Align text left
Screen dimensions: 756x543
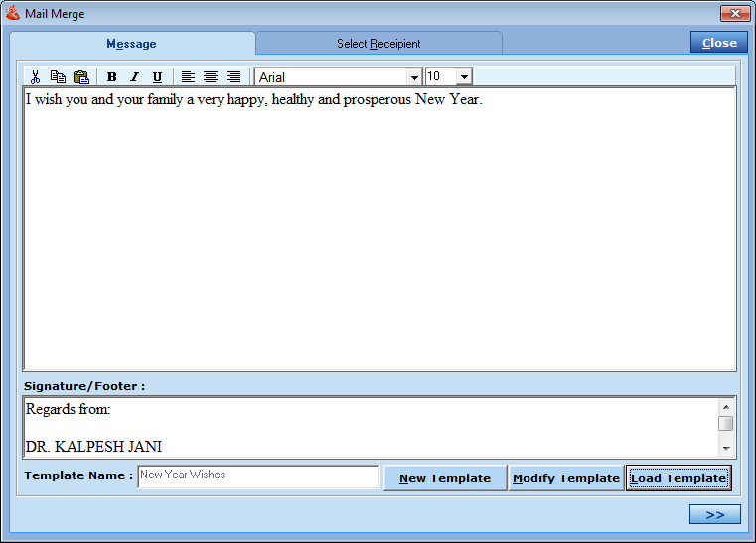coord(188,77)
